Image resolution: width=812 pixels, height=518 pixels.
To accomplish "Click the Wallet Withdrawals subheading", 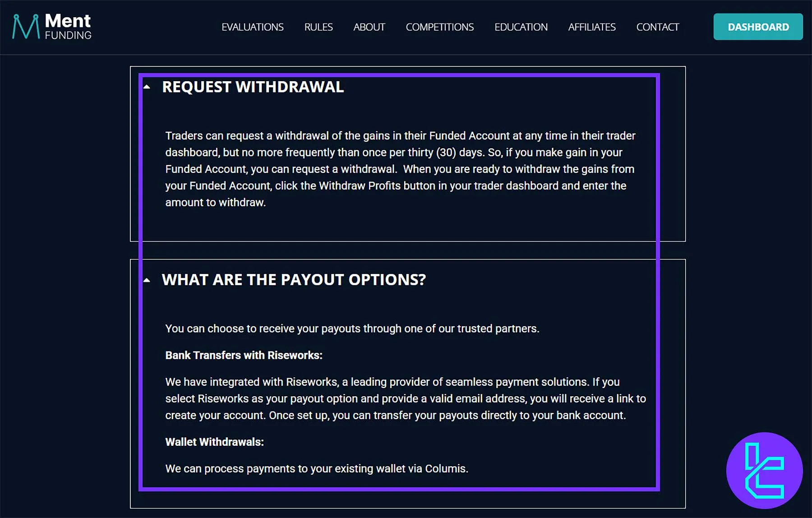I will (214, 442).
